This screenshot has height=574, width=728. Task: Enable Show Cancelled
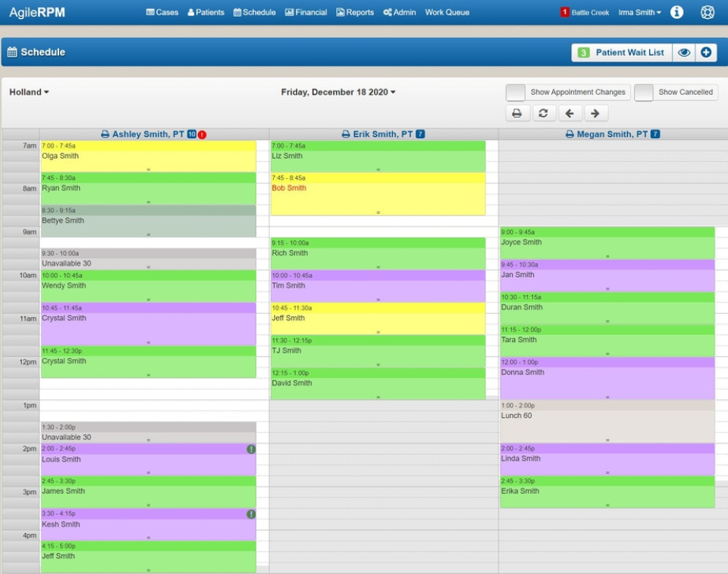pos(645,92)
